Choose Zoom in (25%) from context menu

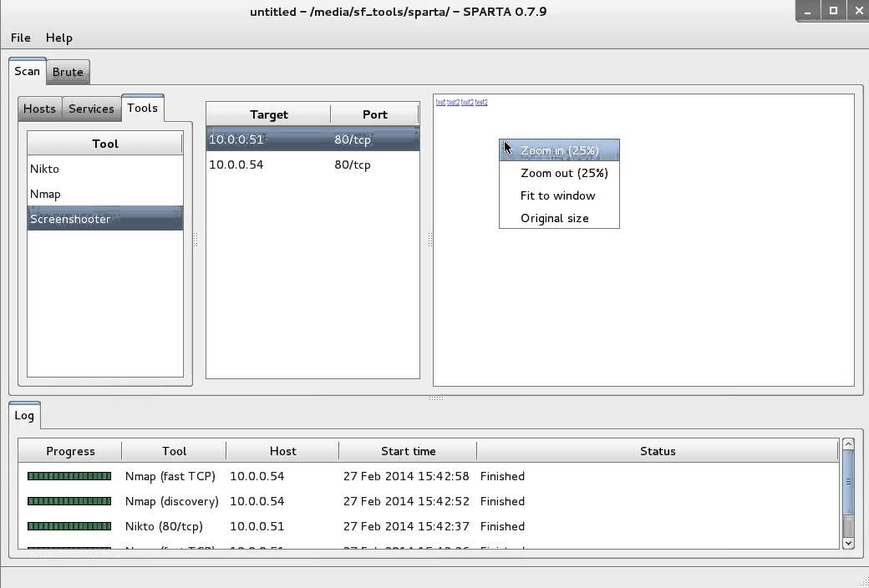pyautogui.click(x=559, y=150)
